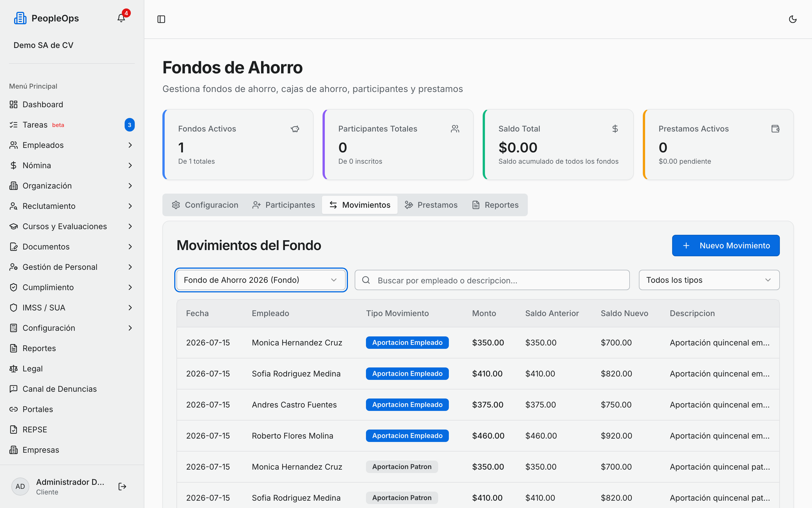Click the Empresas building icon
Screen dimensions: 812x508
pyautogui.click(x=14, y=450)
